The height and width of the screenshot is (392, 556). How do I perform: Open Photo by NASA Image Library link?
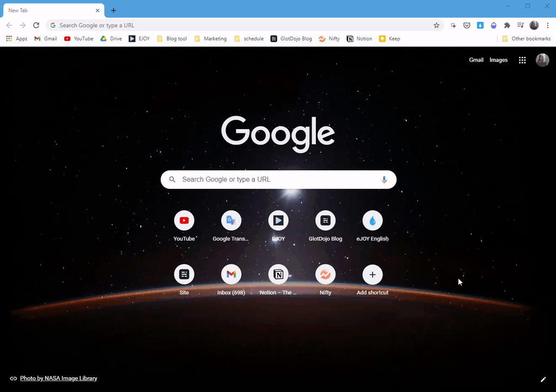tap(58, 378)
